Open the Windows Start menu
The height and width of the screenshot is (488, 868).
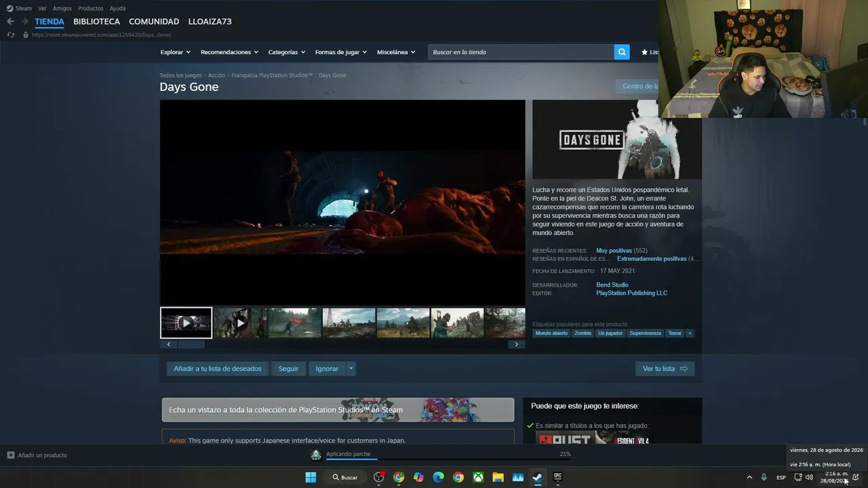[311, 477]
